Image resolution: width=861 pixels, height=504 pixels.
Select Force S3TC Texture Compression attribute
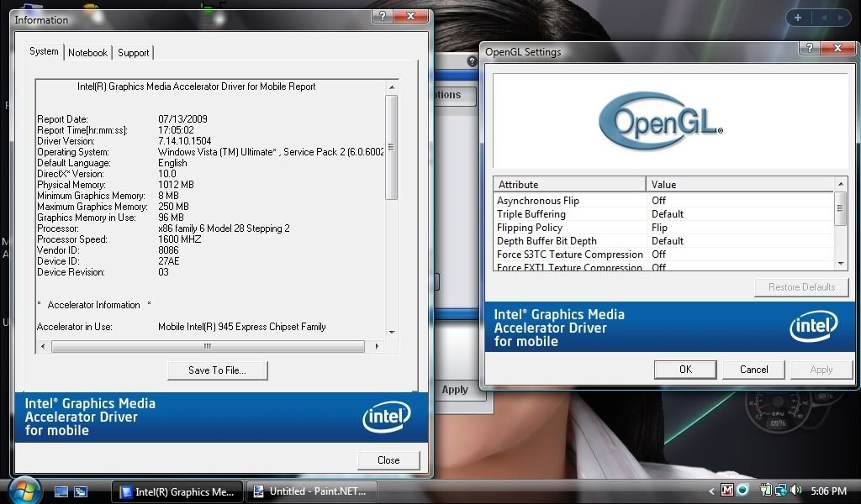pos(570,255)
